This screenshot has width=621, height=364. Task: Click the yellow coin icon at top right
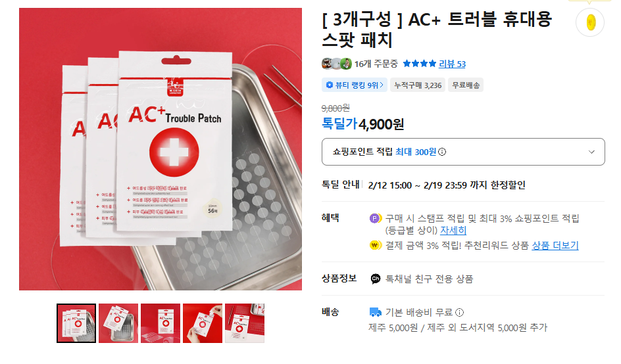pos(590,22)
